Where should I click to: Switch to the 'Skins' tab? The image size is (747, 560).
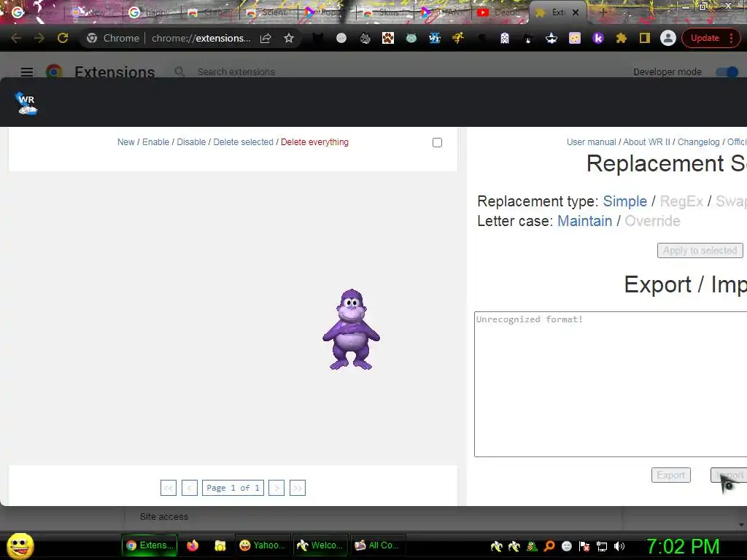[x=382, y=12]
